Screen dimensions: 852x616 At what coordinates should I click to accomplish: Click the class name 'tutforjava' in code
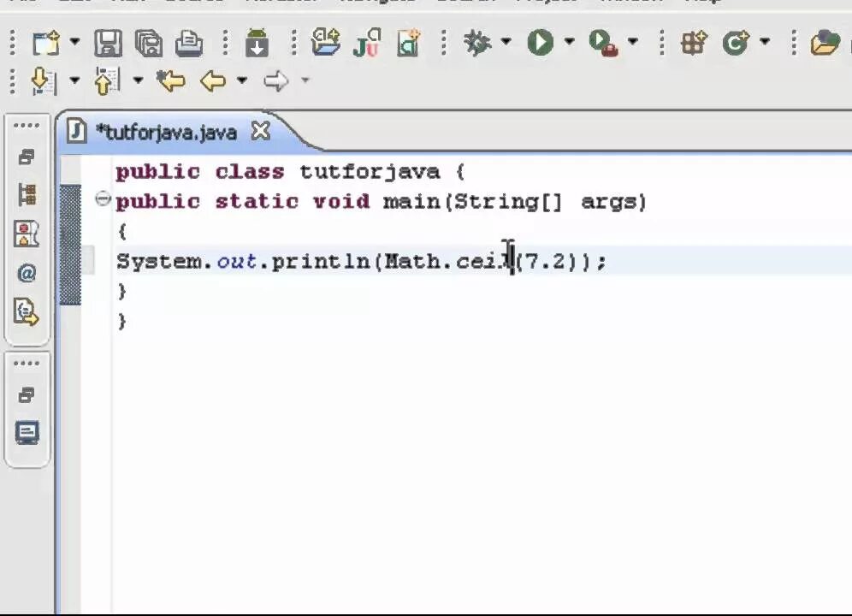tap(370, 172)
